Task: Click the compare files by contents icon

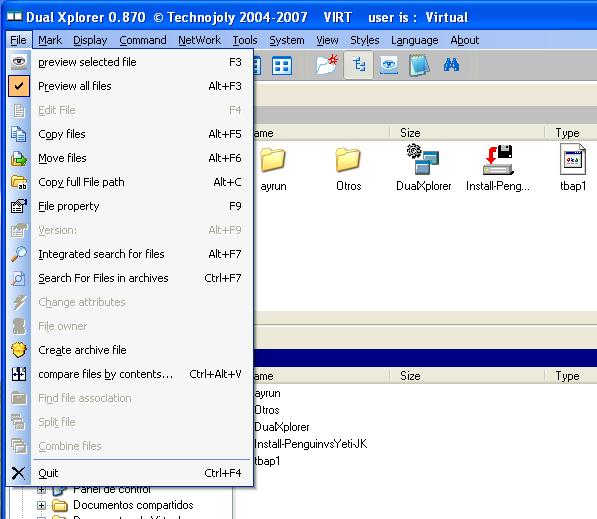Action: 19,374
